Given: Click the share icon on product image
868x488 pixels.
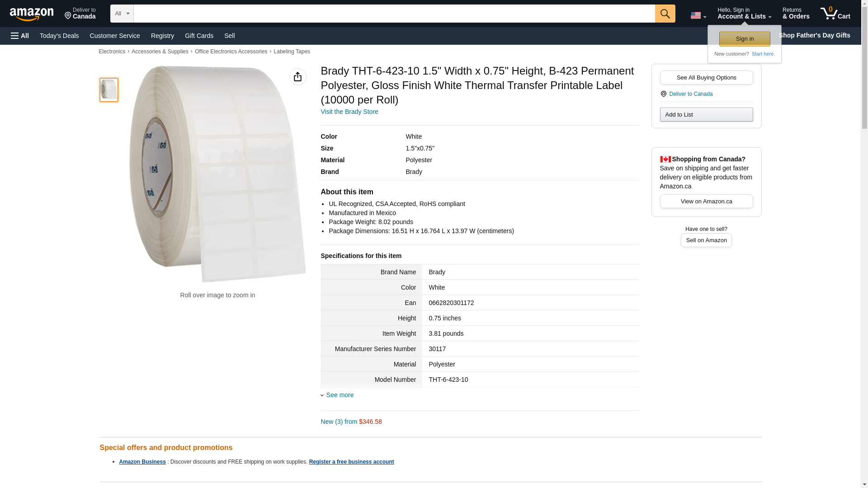Looking at the screenshot, I should 297,77.
